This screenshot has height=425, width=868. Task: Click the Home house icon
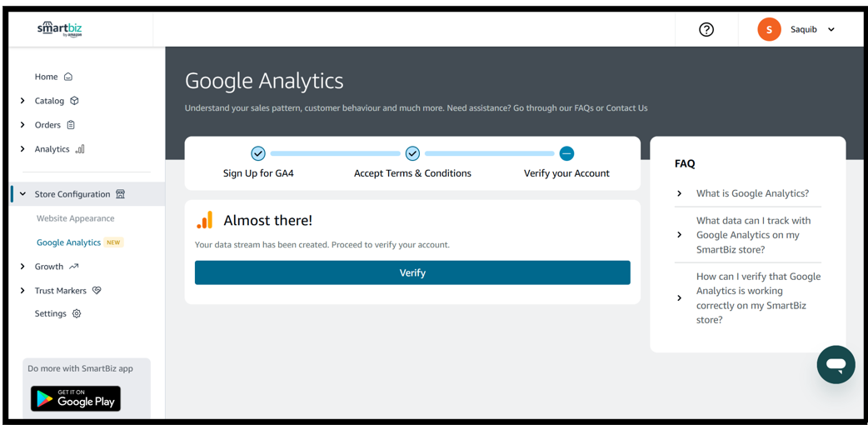(68, 77)
